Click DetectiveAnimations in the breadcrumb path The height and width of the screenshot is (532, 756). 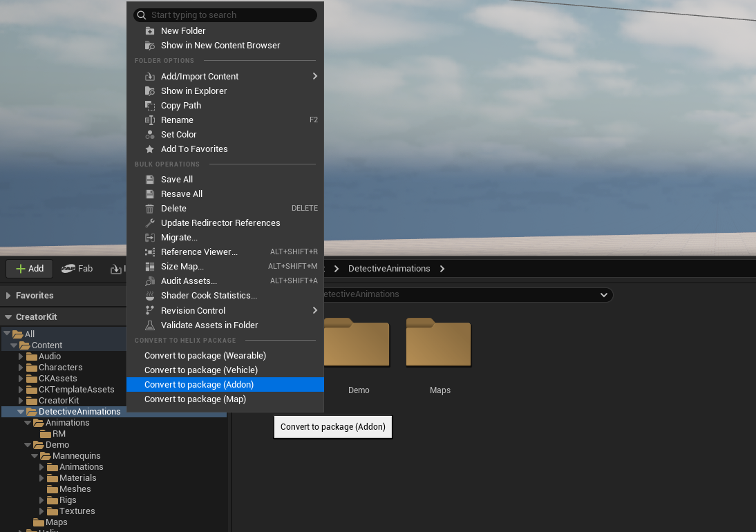point(389,269)
